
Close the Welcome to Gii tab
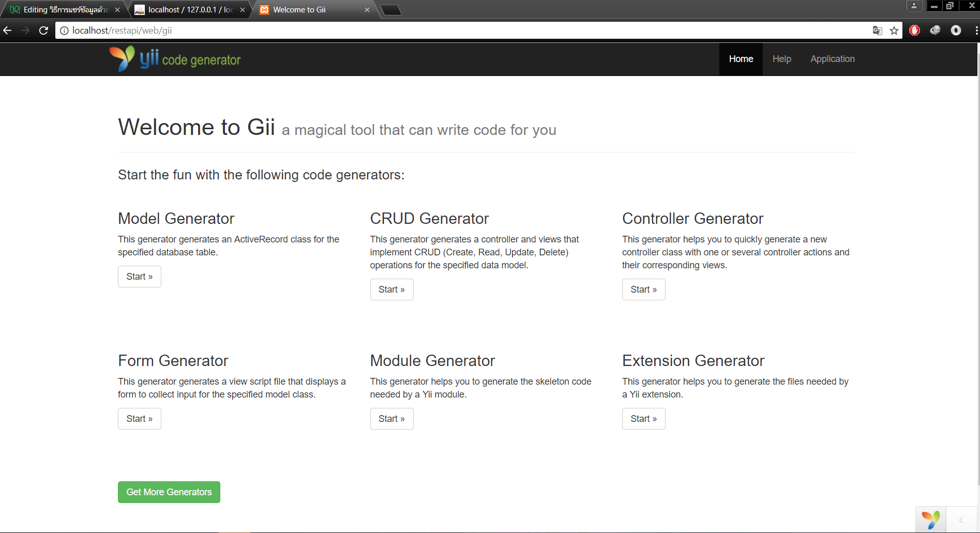367,10
